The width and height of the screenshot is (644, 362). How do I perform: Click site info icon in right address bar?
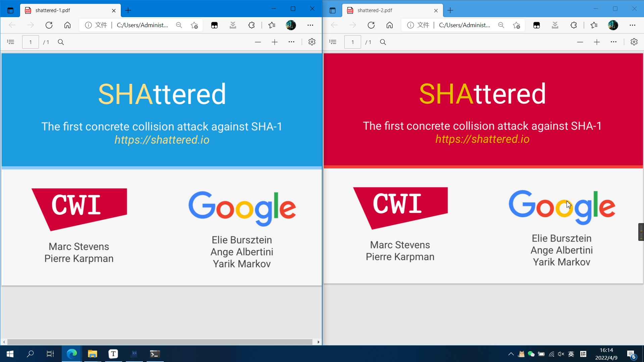tap(410, 25)
